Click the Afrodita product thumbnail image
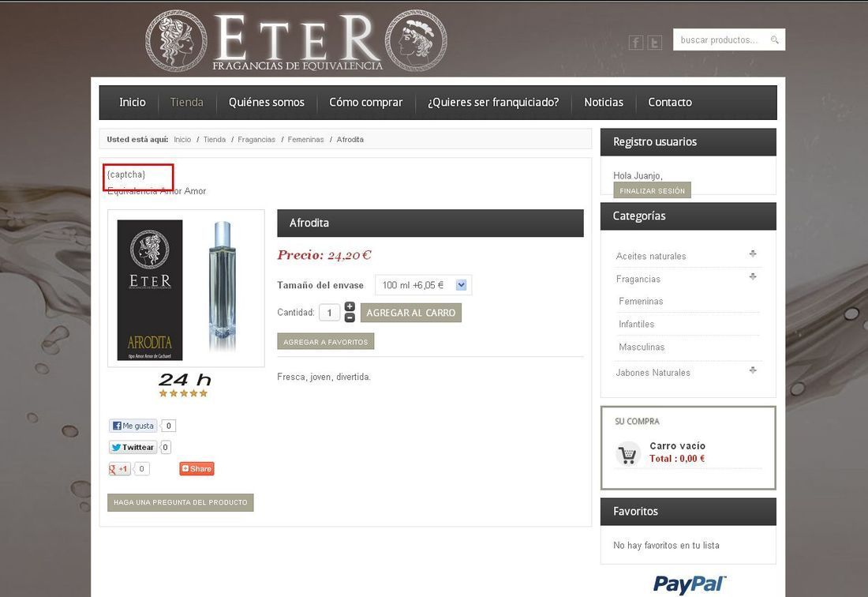Screen dimensions: 868x597 point(186,288)
